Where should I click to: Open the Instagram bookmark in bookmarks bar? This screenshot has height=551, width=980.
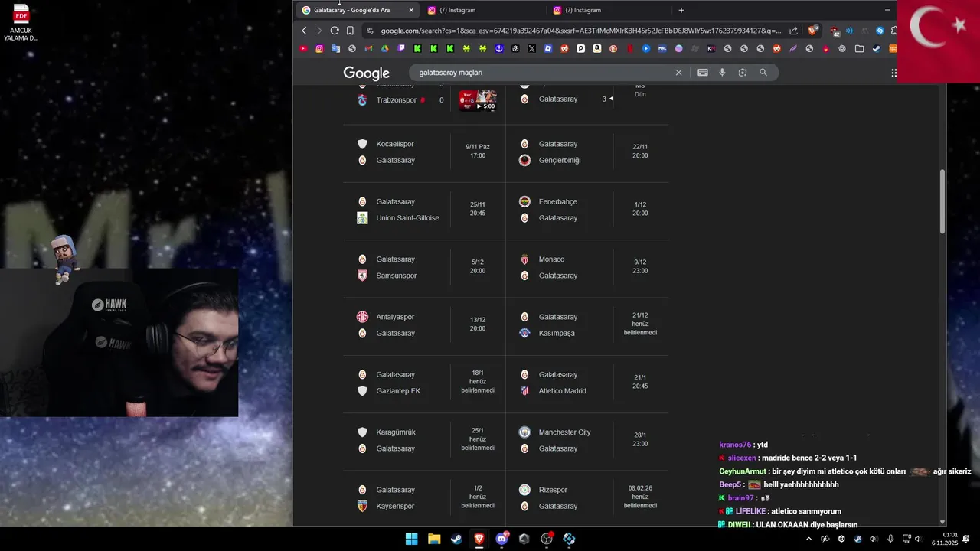coord(319,48)
